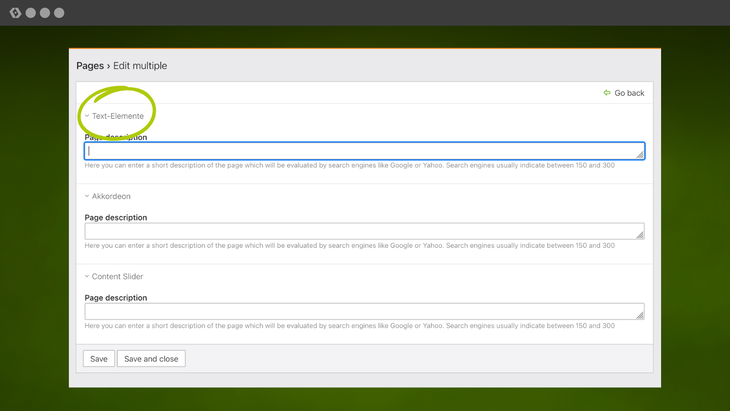The height and width of the screenshot is (411, 730).
Task: Click the Contao logo icon in title bar
Action: pyautogui.click(x=15, y=13)
